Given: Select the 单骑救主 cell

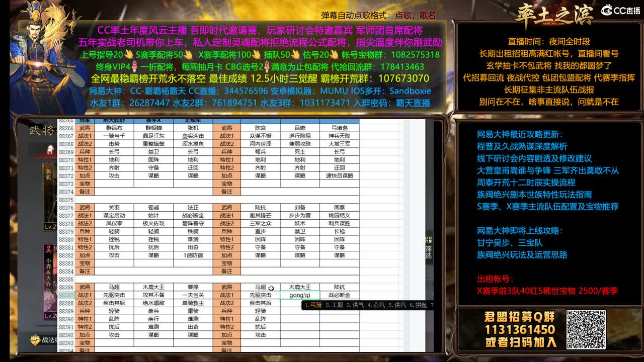Looking at the screenshot, I should tap(193, 303).
